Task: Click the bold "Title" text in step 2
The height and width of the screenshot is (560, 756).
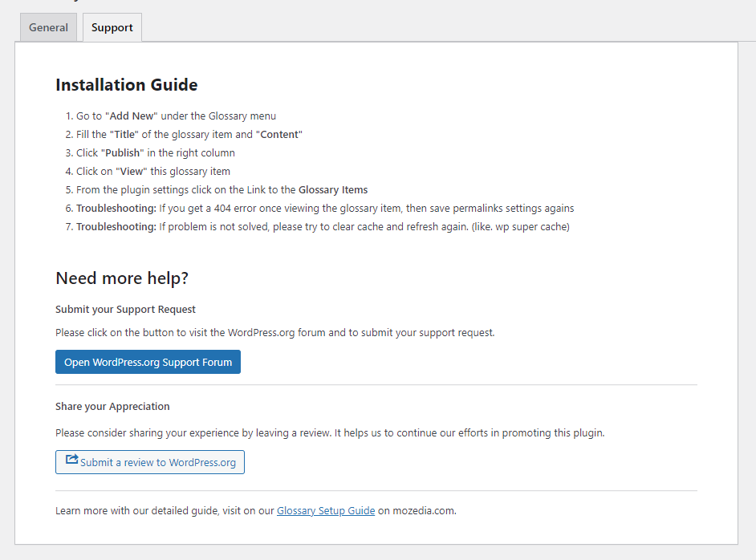Action: [124, 134]
